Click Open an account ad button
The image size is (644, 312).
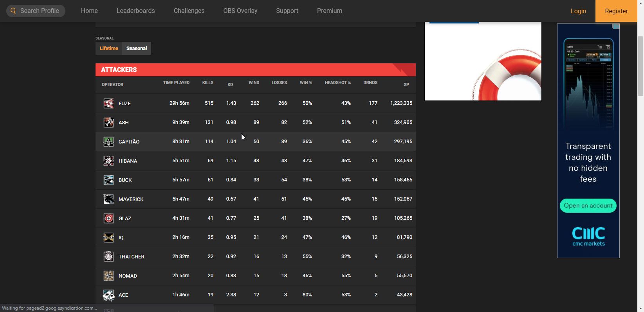pos(588,206)
